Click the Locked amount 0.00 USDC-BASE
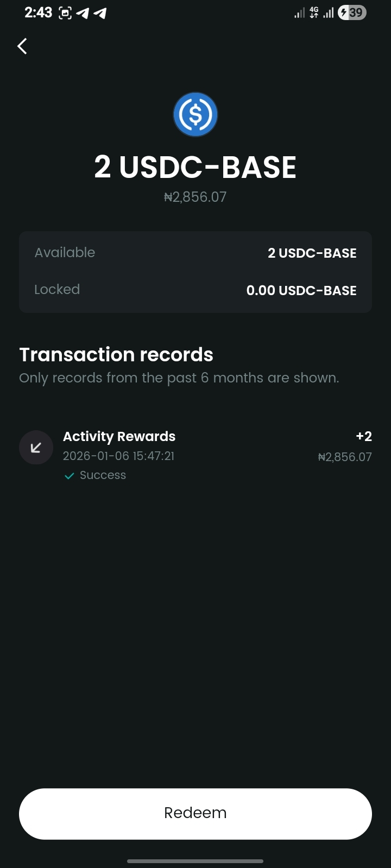 [x=301, y=290]
